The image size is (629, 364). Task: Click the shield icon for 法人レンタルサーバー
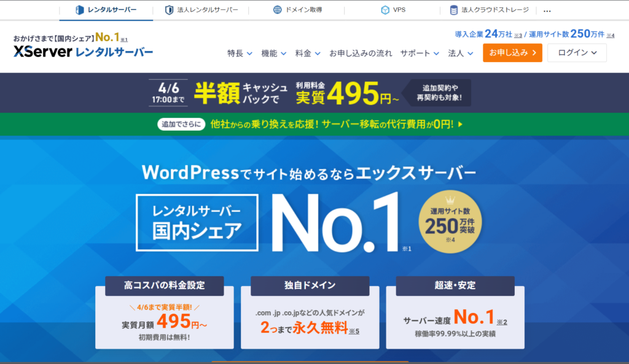click(169, 10)
